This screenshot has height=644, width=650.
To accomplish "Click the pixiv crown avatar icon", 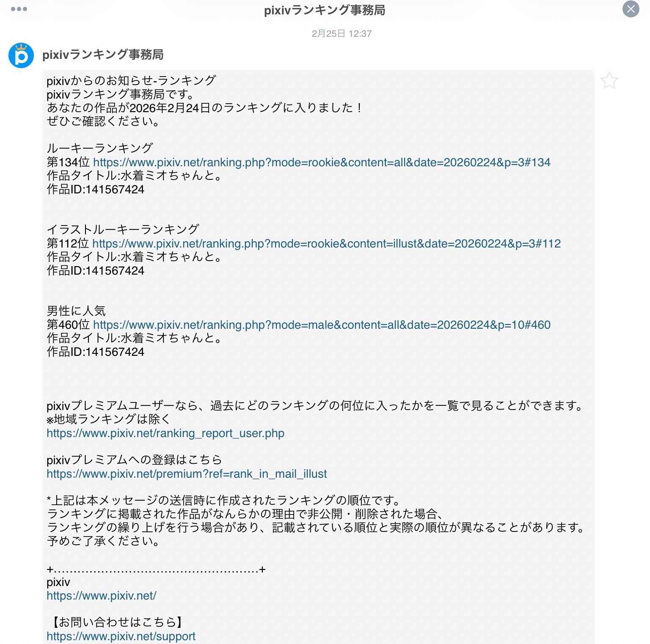I will [x=21, y=55].
